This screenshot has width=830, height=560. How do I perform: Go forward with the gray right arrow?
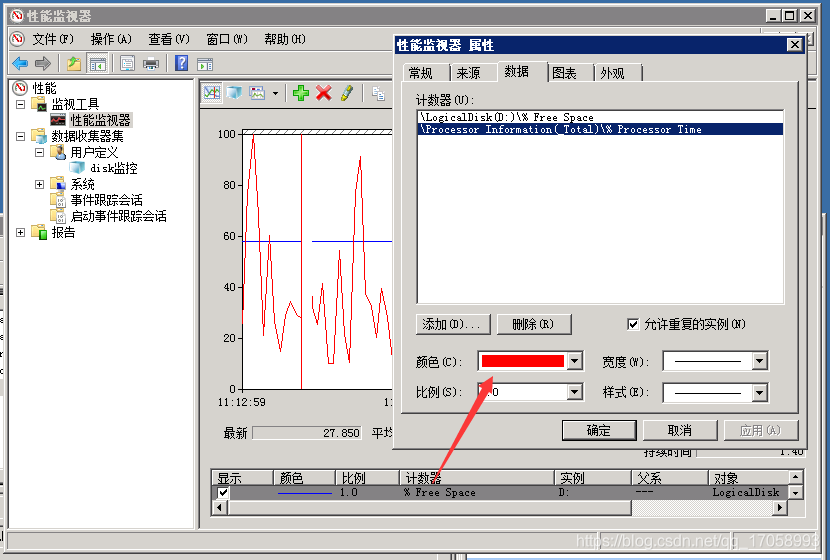click(x=42, y=64)
